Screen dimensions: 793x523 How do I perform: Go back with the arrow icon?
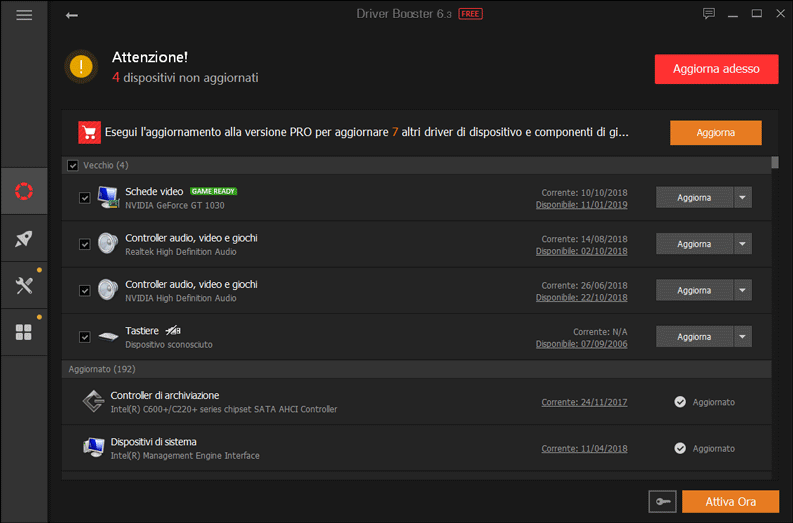tap(72, 15)
